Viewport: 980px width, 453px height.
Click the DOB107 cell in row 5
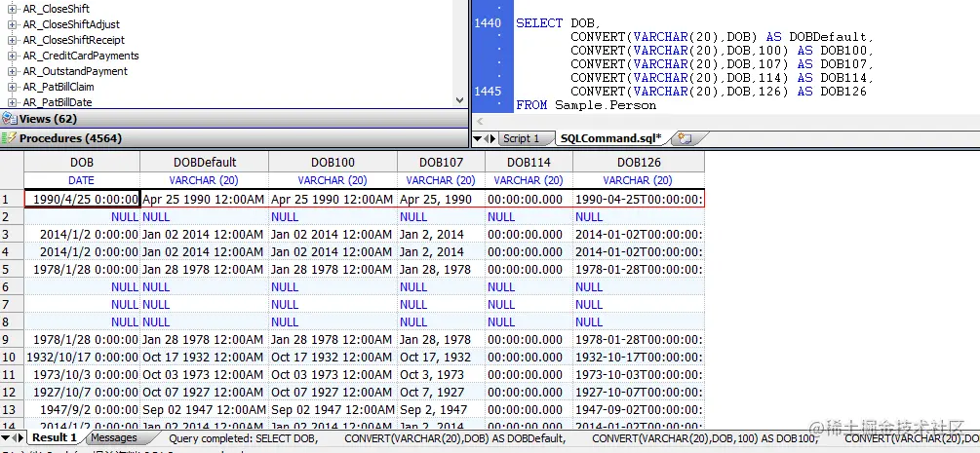tap(442, 269)
